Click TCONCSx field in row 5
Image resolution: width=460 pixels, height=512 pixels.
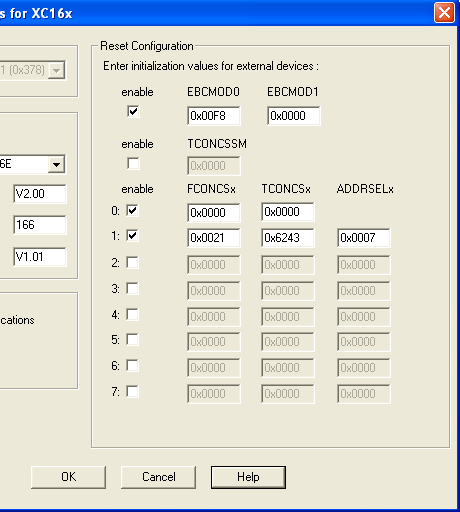tap(288, 342)
